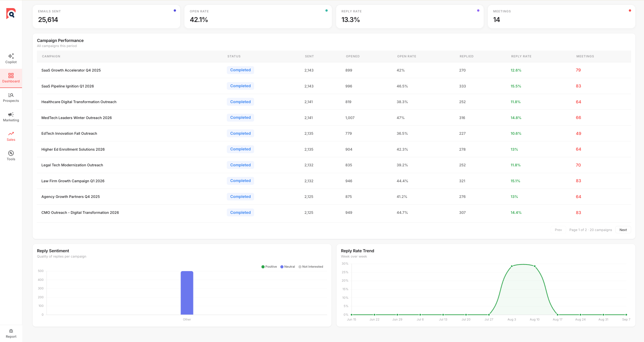Open Agency Growth Partners Q4 2025
Screen dimensions: 644x342
(71, 197)
